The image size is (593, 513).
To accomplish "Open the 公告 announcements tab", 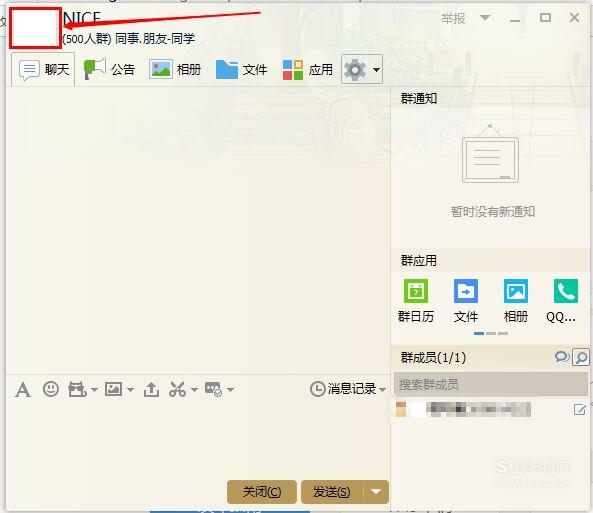I will pyautogui.click(x=109, y=70).
